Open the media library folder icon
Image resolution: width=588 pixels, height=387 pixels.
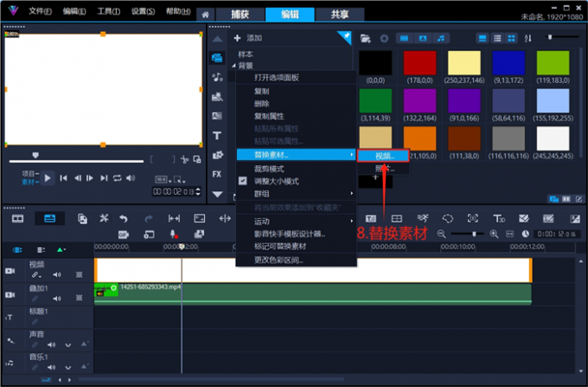(x=366, y=38)
